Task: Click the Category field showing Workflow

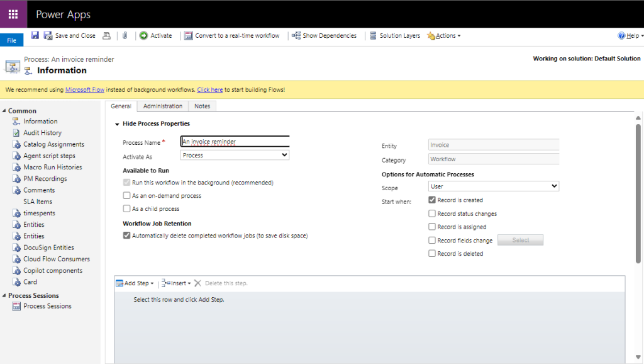Action: (x=493, y=159)
